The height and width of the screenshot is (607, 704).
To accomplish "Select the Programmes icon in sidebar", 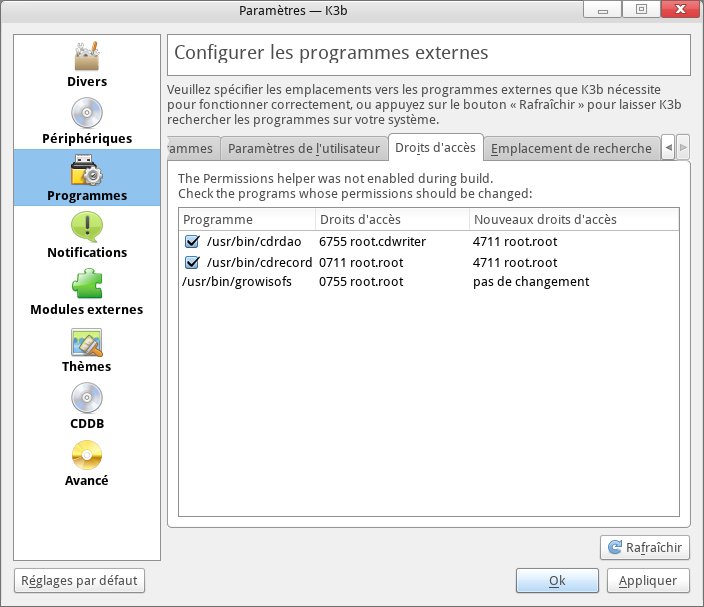I will pyautogui.click(x=87, y=171).
